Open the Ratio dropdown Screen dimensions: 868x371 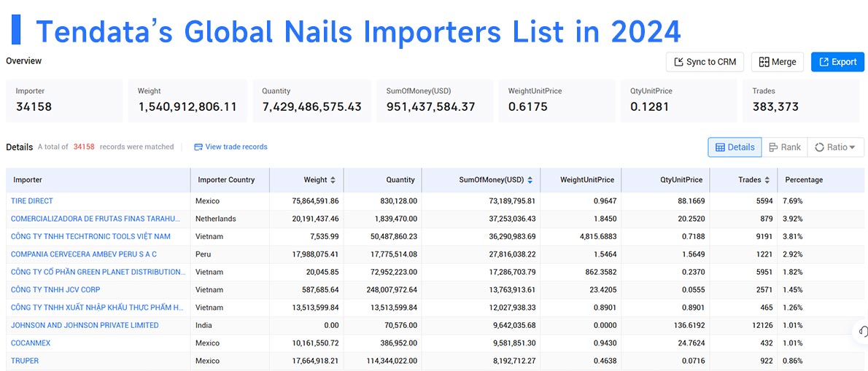[835, 147]
